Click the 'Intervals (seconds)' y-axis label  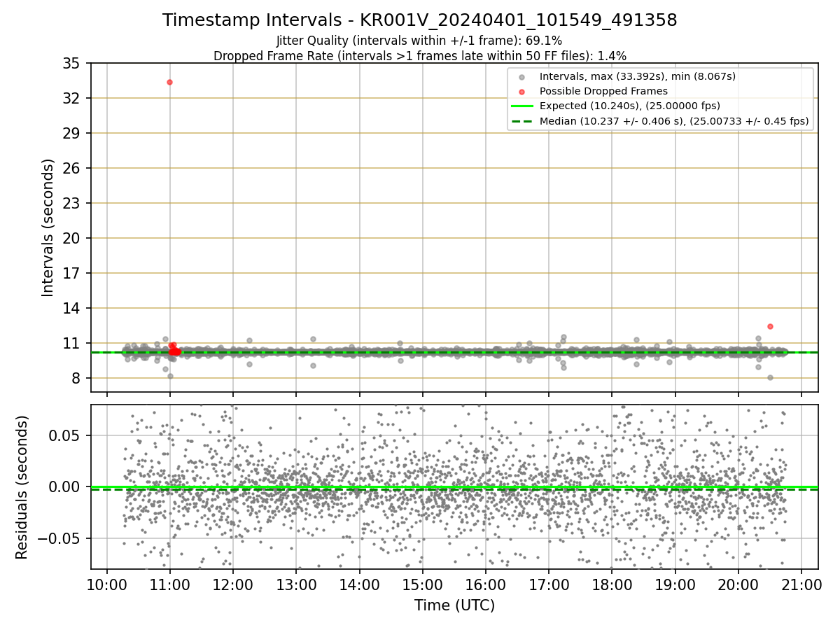48,227
